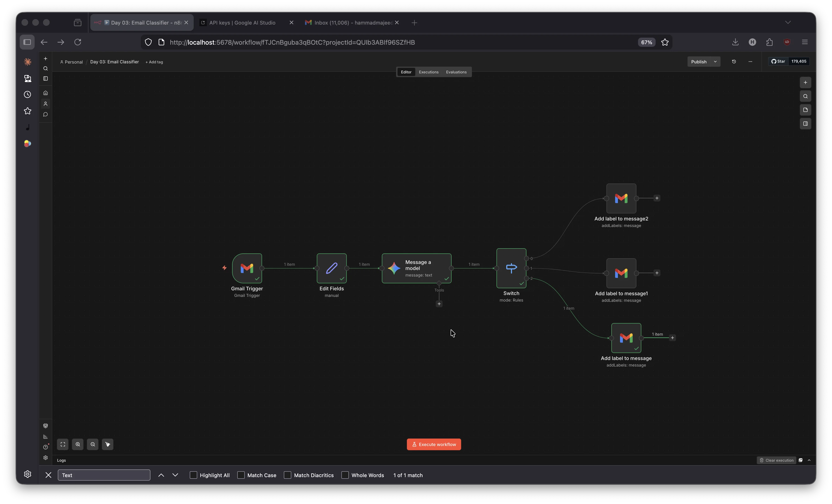Enable the Match Case checkbox

pos(241,475)
